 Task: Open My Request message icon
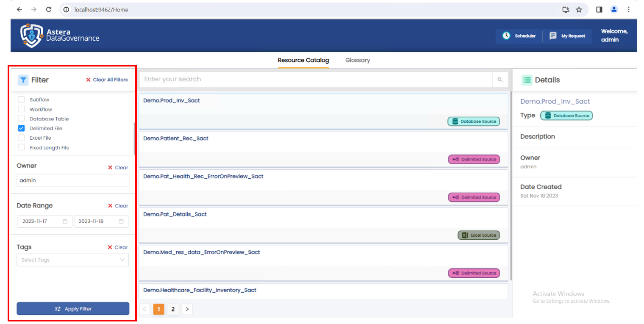553,36
